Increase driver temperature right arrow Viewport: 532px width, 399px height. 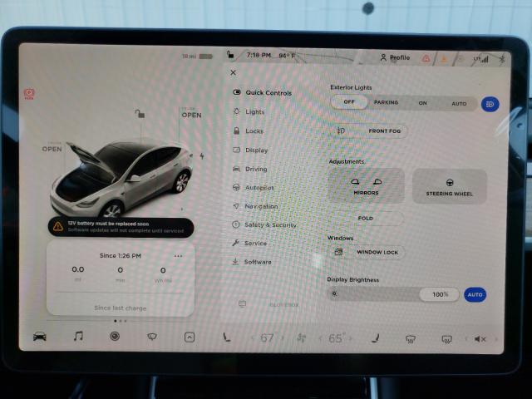[x=283, y=338]
